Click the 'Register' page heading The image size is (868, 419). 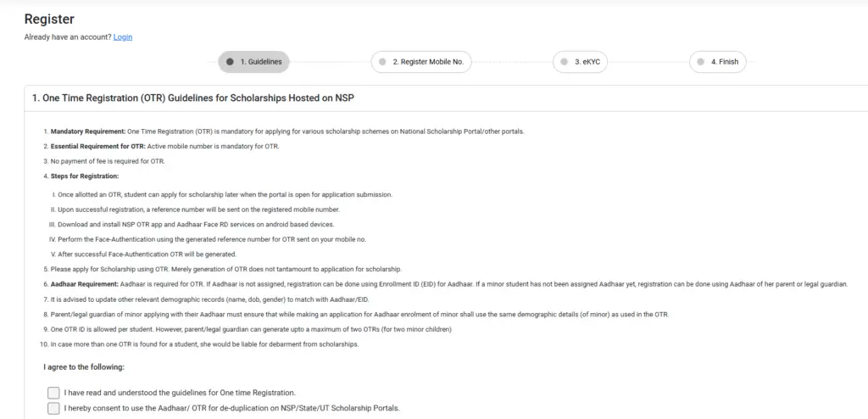49,19
